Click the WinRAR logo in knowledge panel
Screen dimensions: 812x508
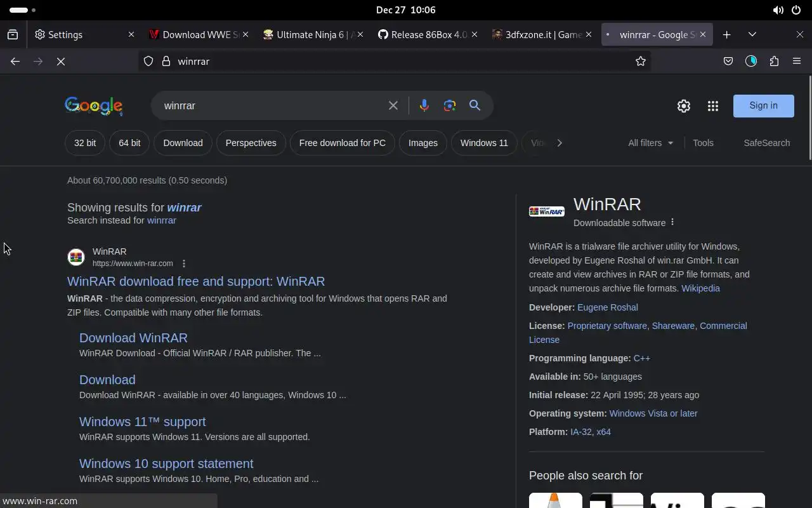tap(547, 211)
